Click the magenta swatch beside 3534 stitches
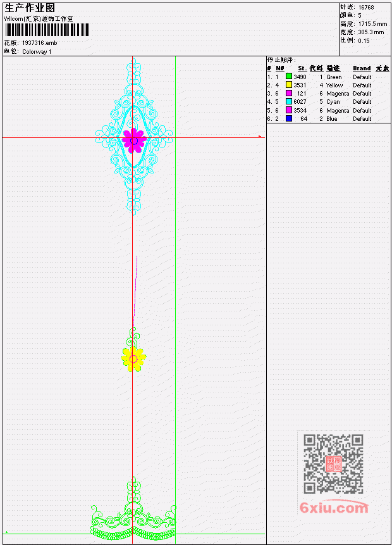 [x=288, y=110]
